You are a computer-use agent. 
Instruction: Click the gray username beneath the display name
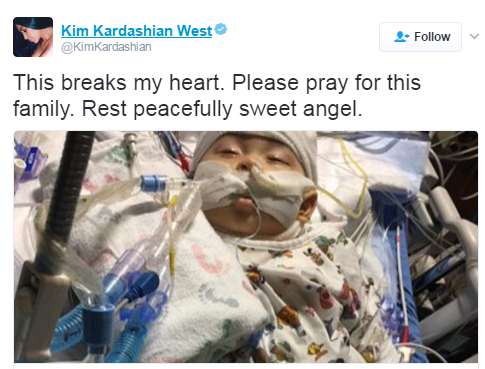[106, 47]
